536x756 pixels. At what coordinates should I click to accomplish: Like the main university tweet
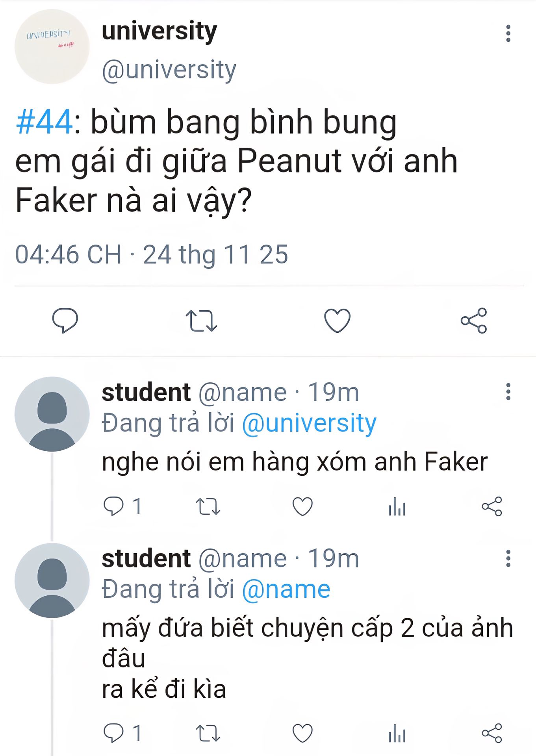(337, 321)
